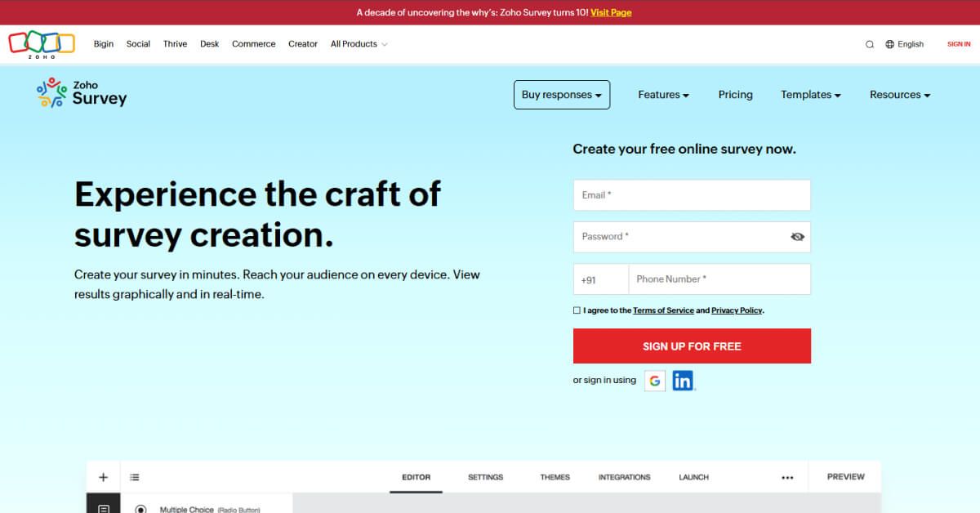Expand the All Products dropdown
Image resolution: width=980 pixels, height=513 pixels.
(x=359, y=44)
